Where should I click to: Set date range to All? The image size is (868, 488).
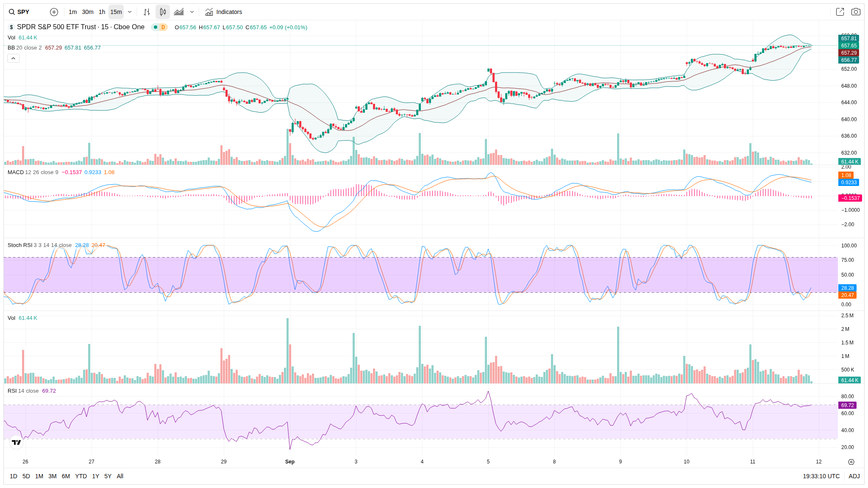(x=120, y=476)
